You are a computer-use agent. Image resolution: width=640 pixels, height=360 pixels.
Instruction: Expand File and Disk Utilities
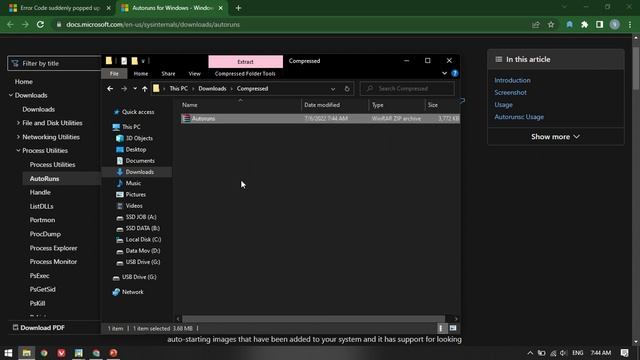18,123
